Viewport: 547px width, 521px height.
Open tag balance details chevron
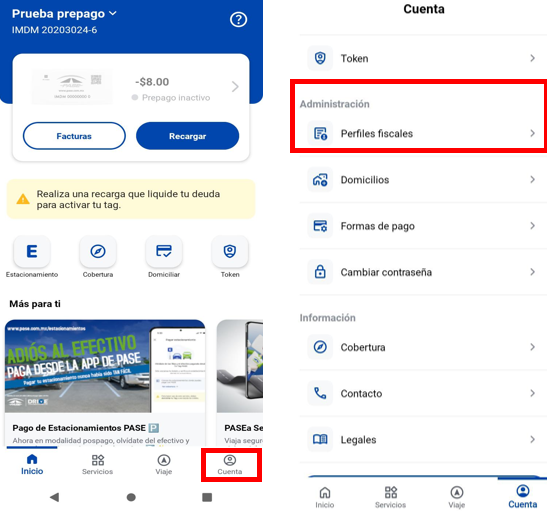235,87
